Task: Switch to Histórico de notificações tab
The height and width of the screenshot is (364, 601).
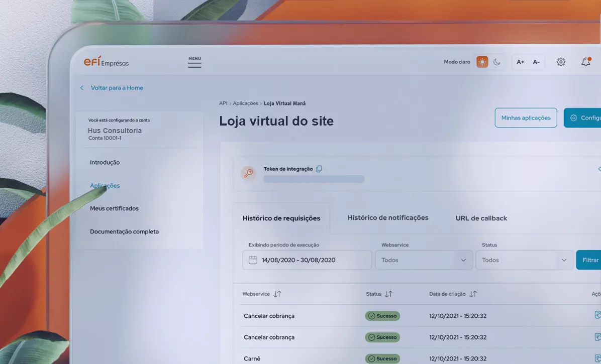Action: (388, 218)
